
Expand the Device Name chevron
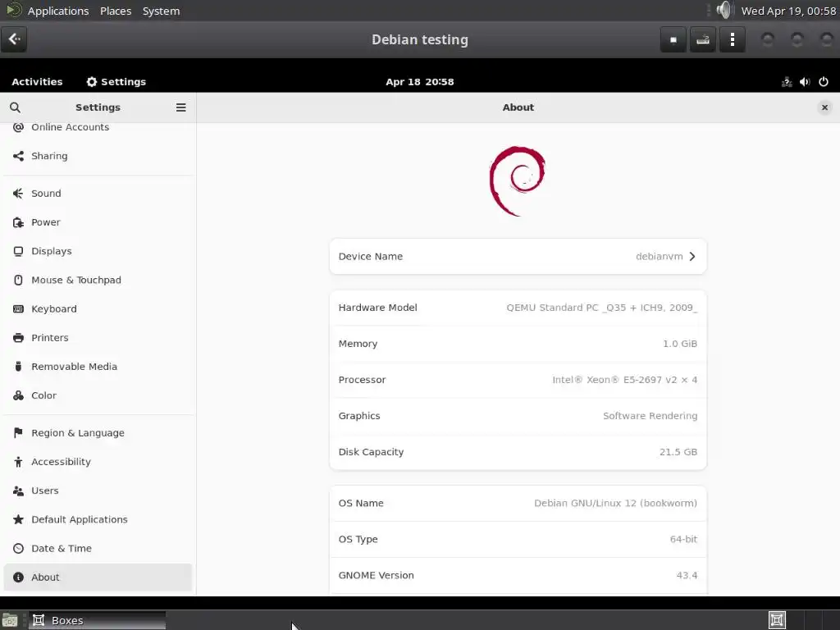692,257
